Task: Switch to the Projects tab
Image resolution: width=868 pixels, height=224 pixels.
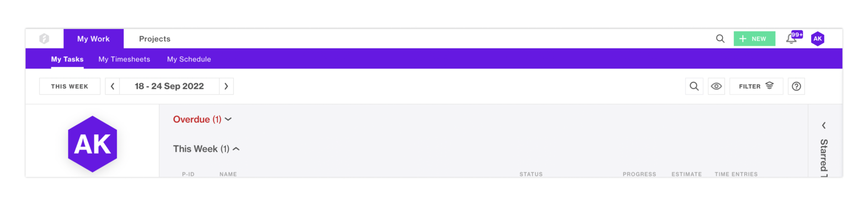Action: coord(155,39)
